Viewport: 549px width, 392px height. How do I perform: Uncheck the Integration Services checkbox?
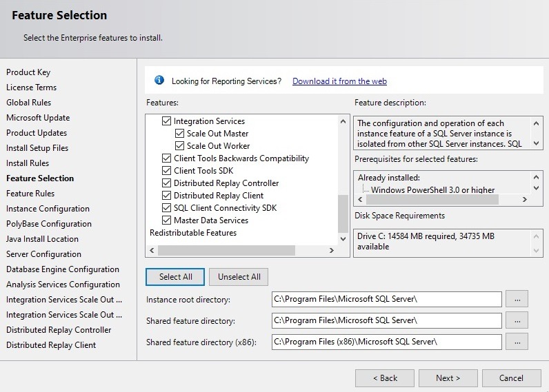166,121
